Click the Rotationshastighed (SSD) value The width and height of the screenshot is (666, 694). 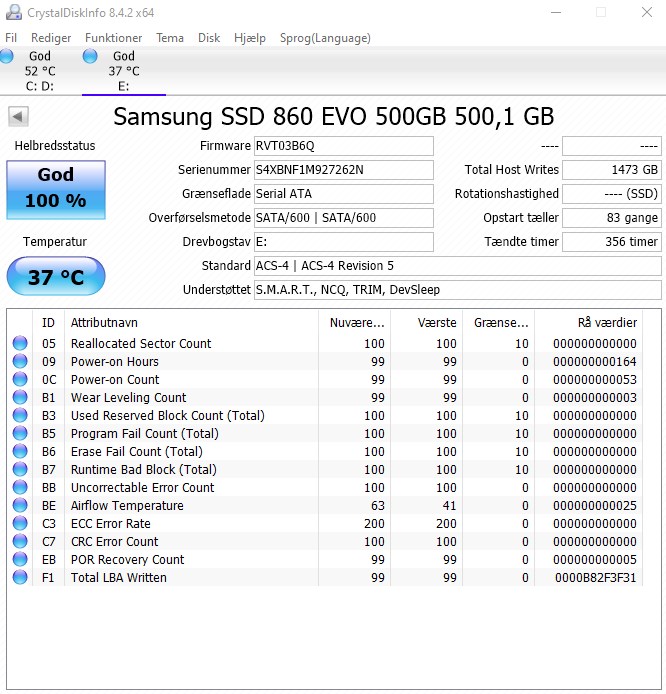pyautogui.click(x=612, y=194)
